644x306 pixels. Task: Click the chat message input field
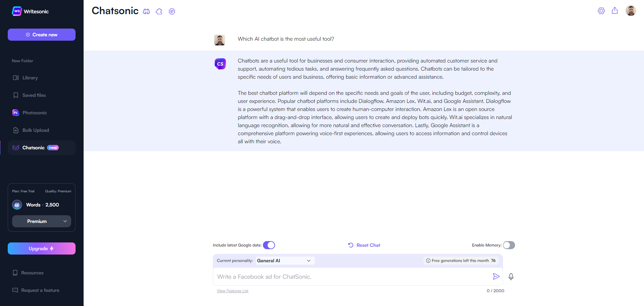coord(351,276)
